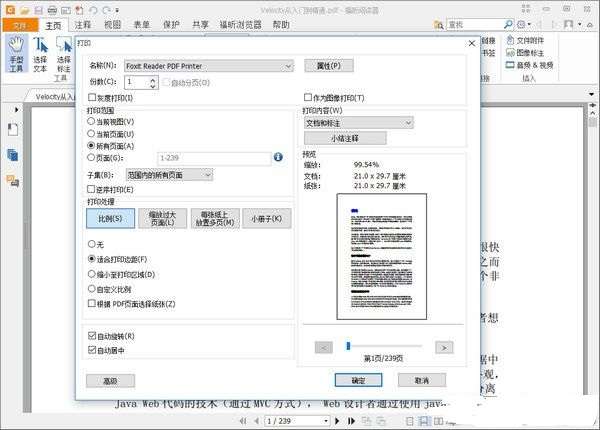Select the current page (U) radio button

pyautogui.click(x=91, y=134)
